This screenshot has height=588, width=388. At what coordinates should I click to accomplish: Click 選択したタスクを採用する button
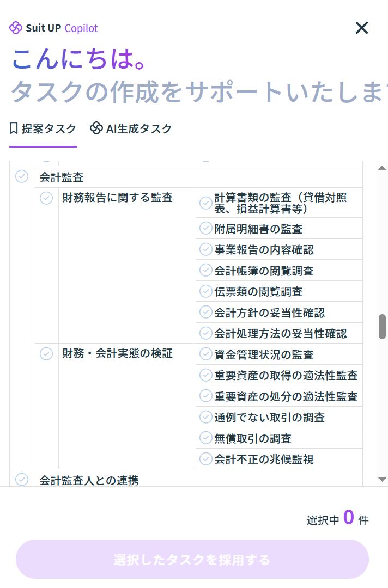click(192, 559)
